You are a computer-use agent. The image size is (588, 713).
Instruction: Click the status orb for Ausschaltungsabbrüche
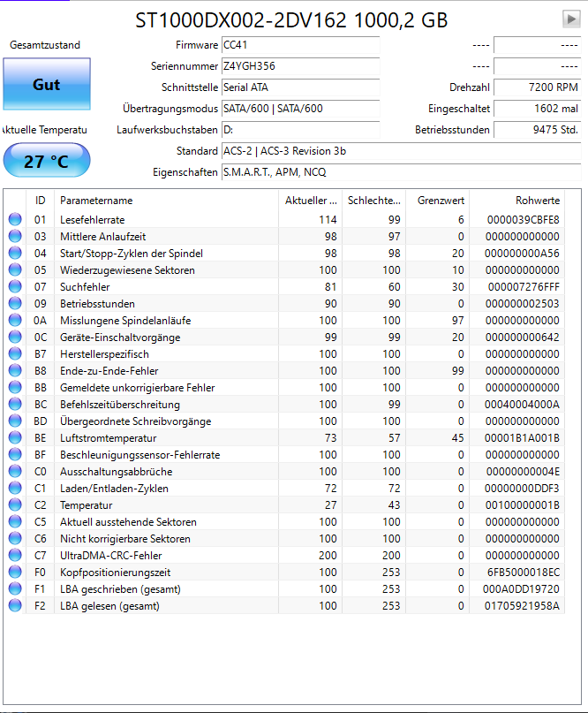pyautogui.click(x=15, y=472)
